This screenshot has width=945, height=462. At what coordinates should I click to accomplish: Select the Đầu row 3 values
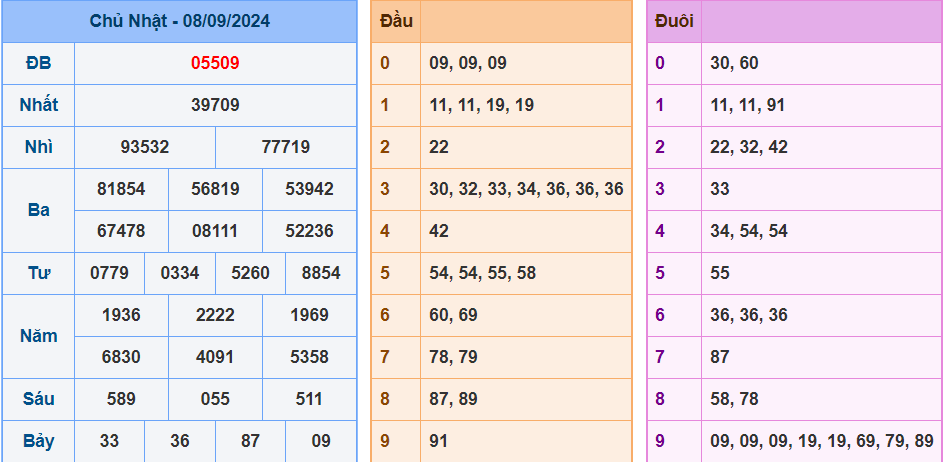tap(526, 189)
